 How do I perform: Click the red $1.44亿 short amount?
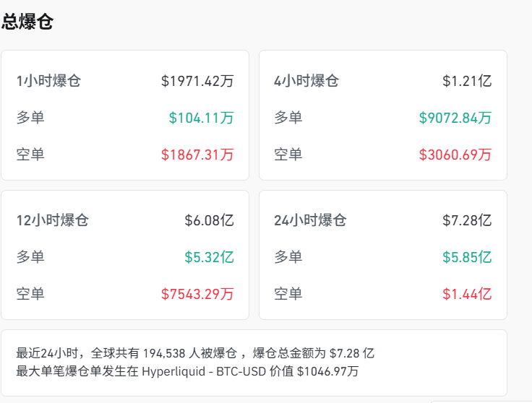(x=467, y=294)
